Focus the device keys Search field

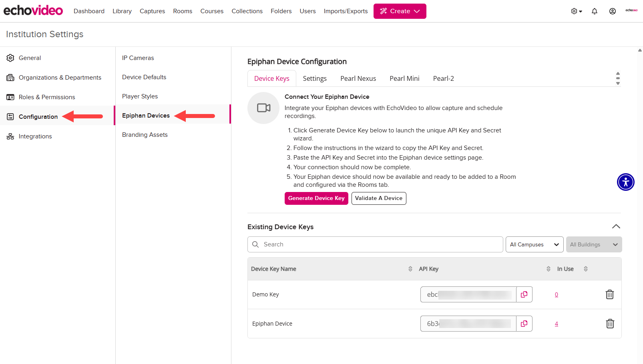click(375, 244)
